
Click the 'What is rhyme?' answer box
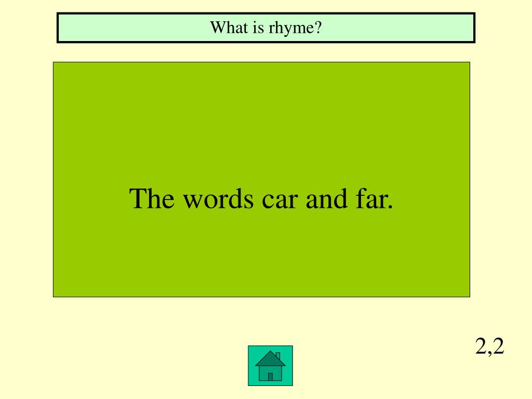click(266, 28)
